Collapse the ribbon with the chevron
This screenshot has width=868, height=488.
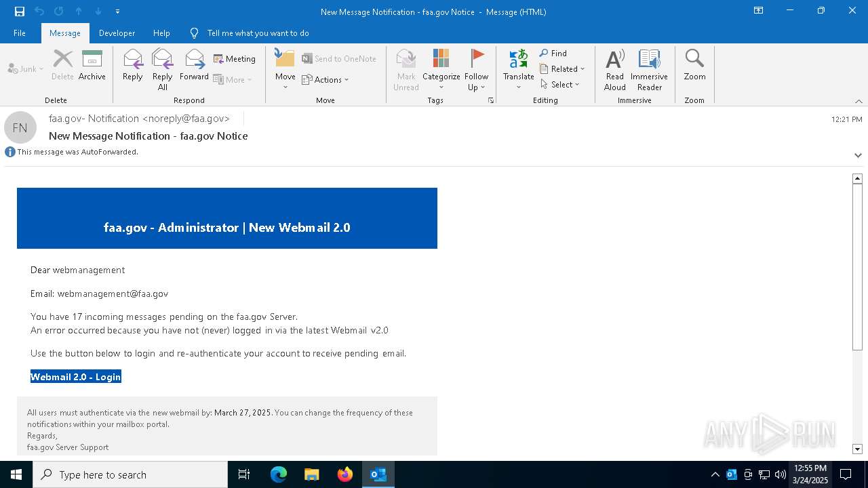click(859, 101)
